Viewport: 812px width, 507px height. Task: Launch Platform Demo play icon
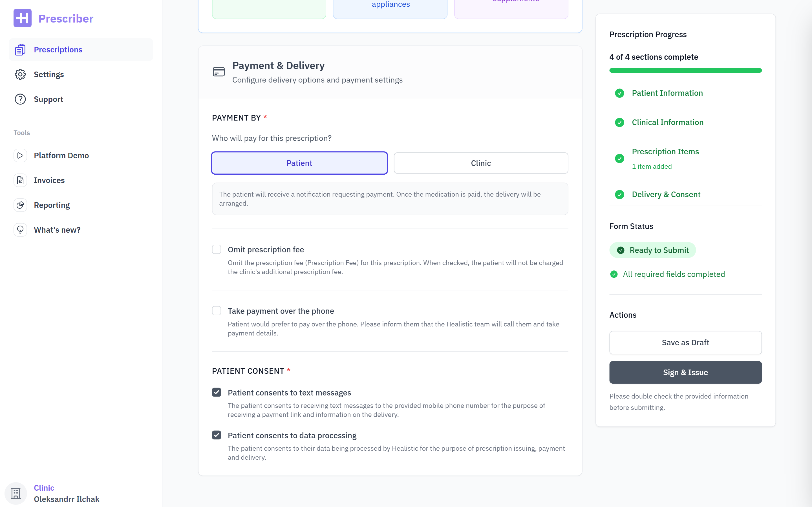tap(20, 155)
